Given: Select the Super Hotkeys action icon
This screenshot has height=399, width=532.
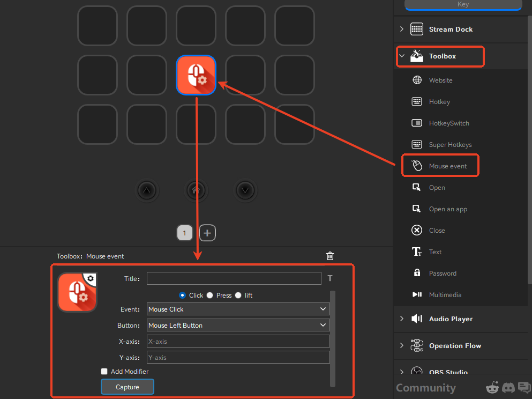Looking at the screenshot, I should click(x=416, y=144).
